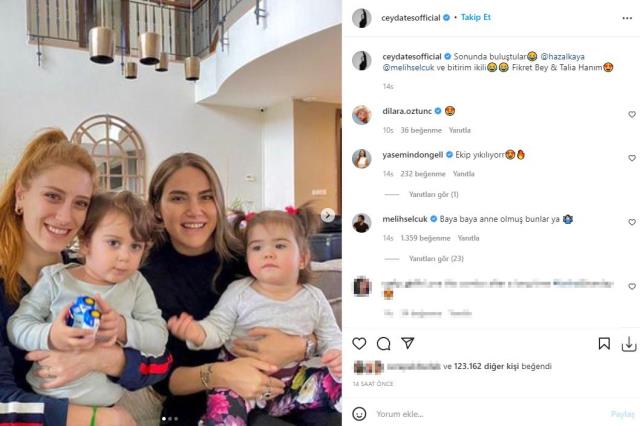Like melihselcuk's comment
The width and height of the screenshot is (640, 426).
(632, 222)
